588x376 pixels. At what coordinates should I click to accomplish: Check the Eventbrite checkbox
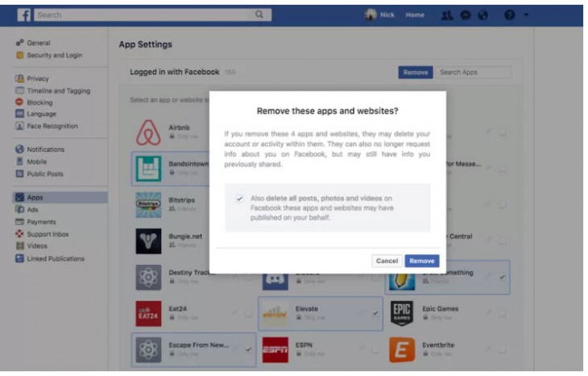[502, 349]
